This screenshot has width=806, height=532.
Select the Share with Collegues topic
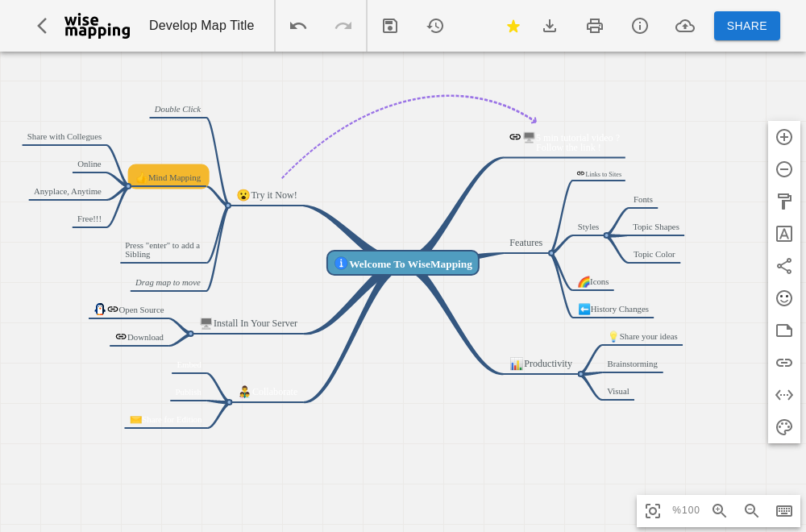64,137
